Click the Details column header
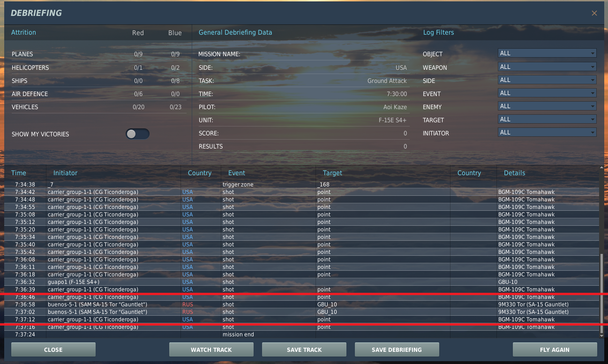Image resolution: width=608 pixels, height=364 pixels. point(515,173)
